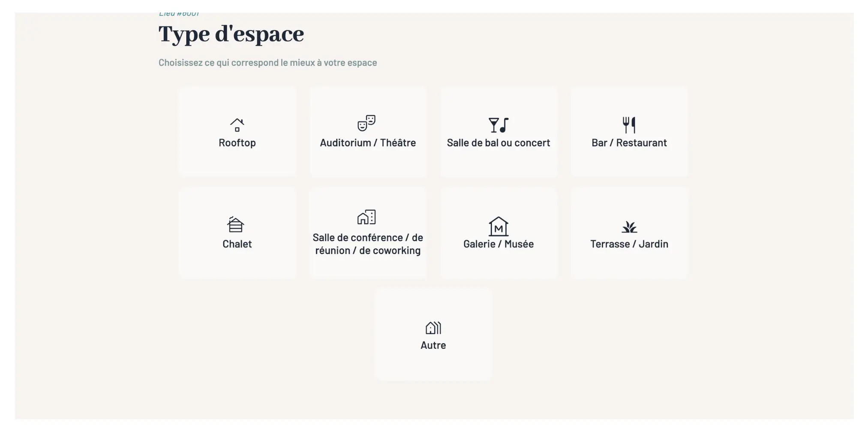
Task: Choose Galerie / Musée space type
Action: coord(498,233)
